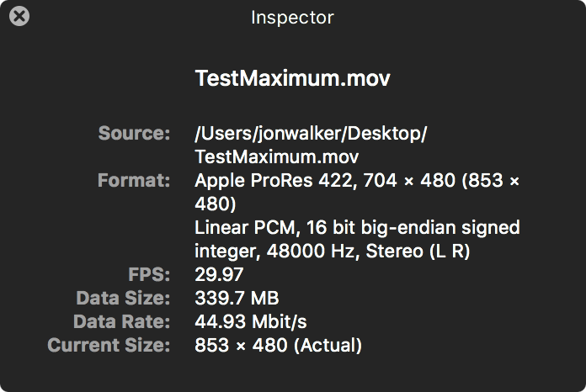Close the Inspector window
Screen dimensions: 586x392
click(x=19, y=17)
